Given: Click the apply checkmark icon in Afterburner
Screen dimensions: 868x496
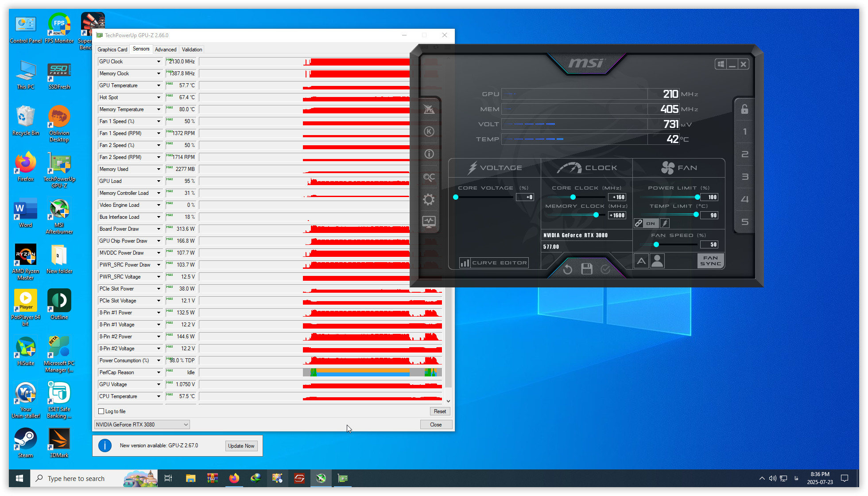Looking at the screenshot, I should [x=605, y=269].
